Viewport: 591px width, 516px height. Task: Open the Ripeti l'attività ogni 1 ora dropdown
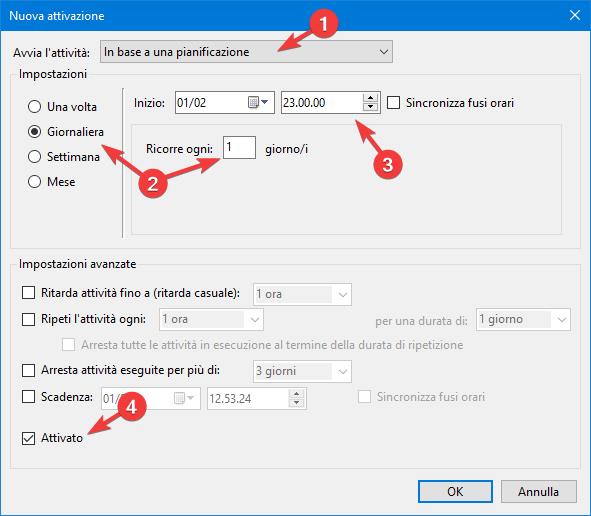click(211, 320)
